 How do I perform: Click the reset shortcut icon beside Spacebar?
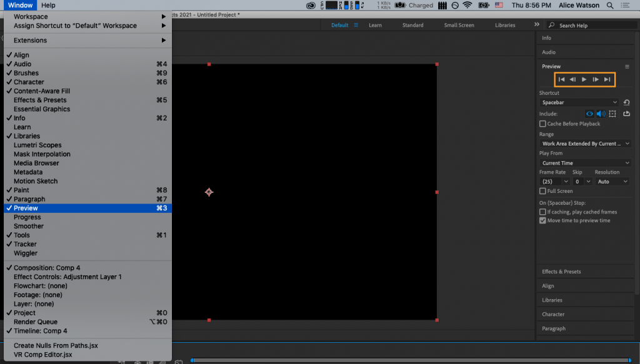(626, 102)
